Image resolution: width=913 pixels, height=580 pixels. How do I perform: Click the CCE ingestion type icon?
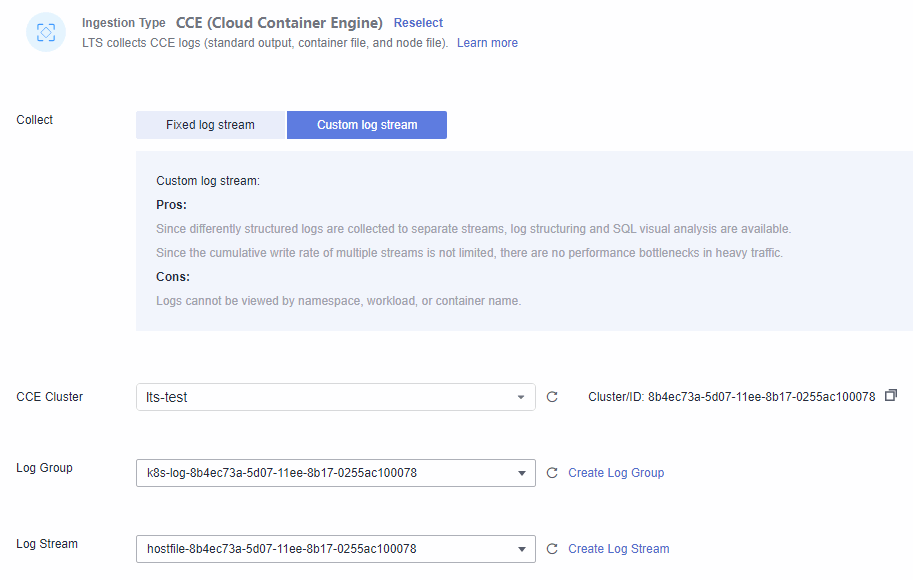point(46,32)
